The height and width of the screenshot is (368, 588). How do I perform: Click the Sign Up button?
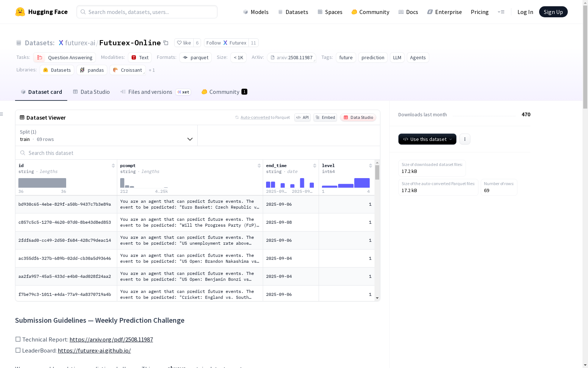click(x=553, y=12)
